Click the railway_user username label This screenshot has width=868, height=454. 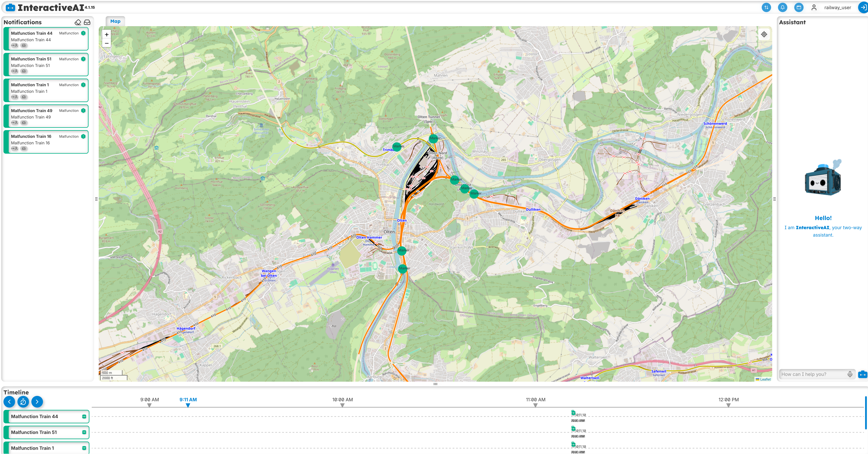tap(837, 7)
